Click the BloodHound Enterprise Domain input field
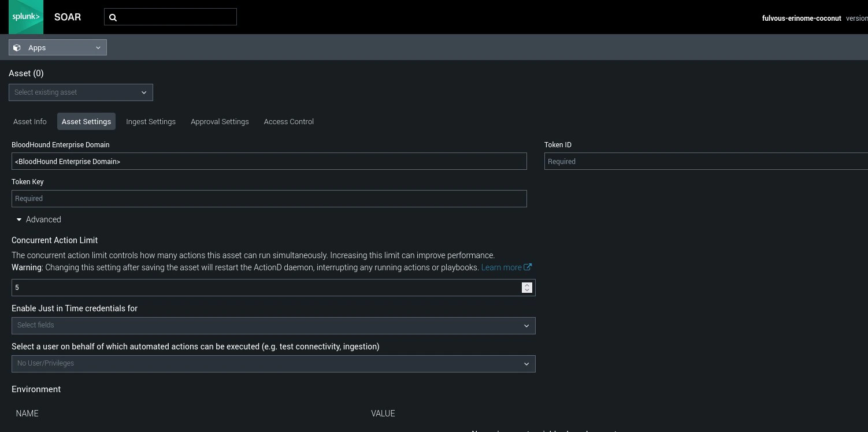This screenshot has width=868, height=432. click(x=269, y=161)
